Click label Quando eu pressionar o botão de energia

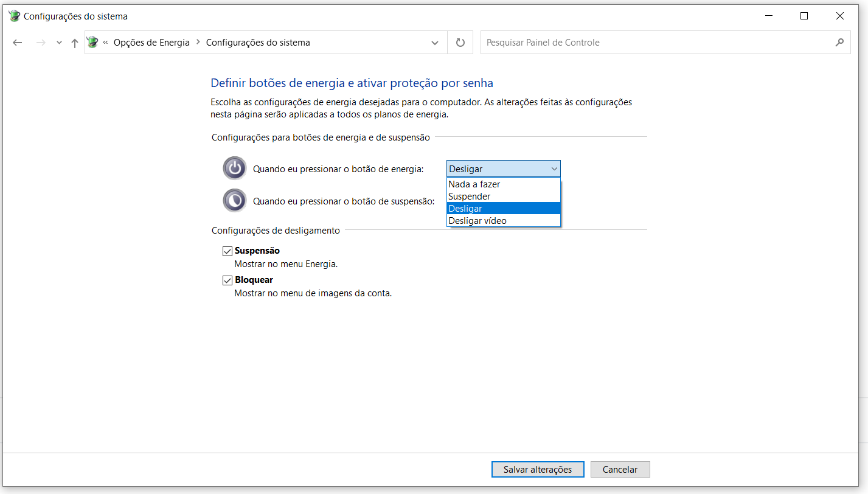pos(338,169)
